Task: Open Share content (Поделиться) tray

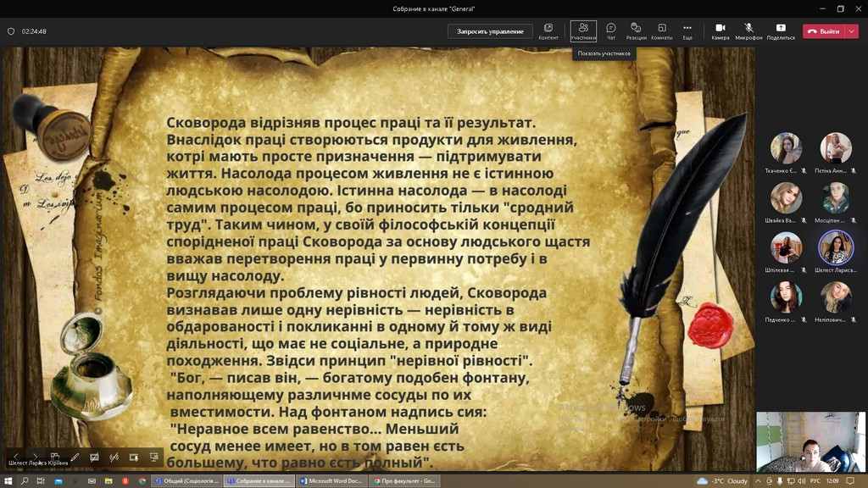Action: pyautogui.click(x=781, y=31)
